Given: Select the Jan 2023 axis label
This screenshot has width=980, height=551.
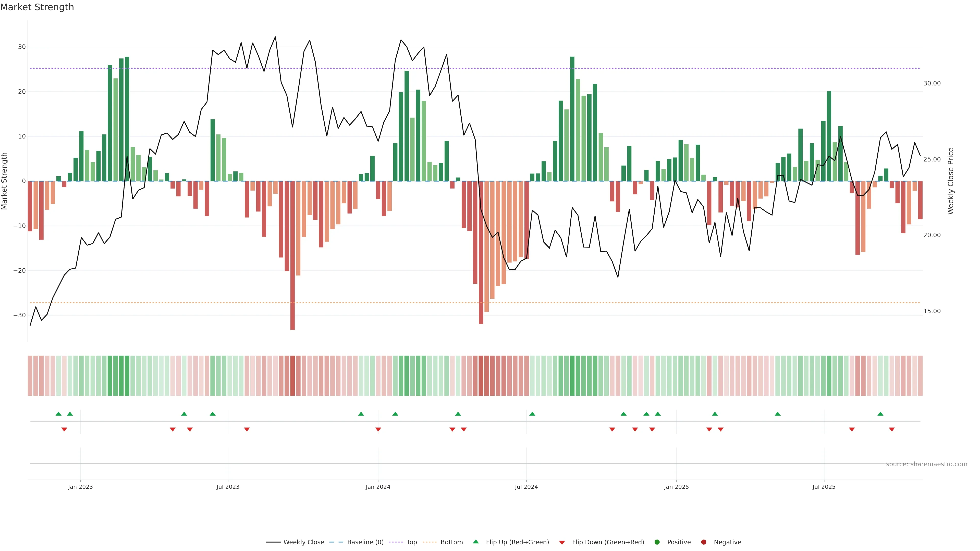Looking at the screenshot, I should tap(80, 487).
